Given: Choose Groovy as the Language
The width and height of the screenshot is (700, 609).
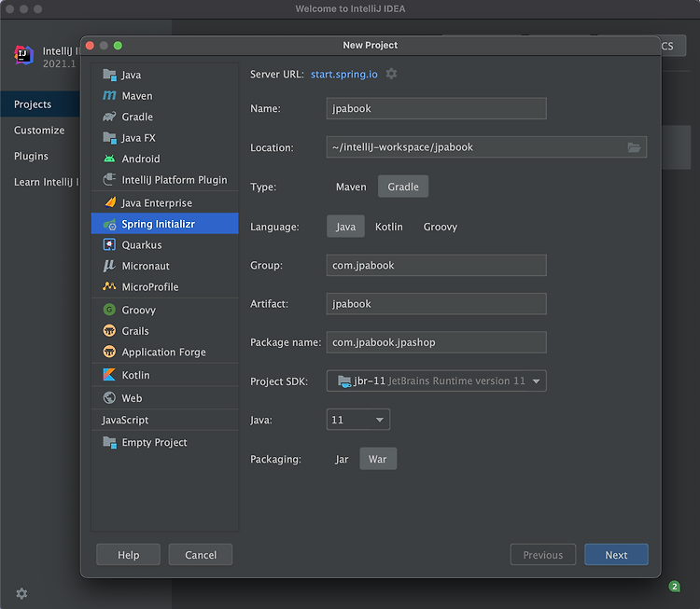Looking at the screenshot, I should (x=441, y=227).
